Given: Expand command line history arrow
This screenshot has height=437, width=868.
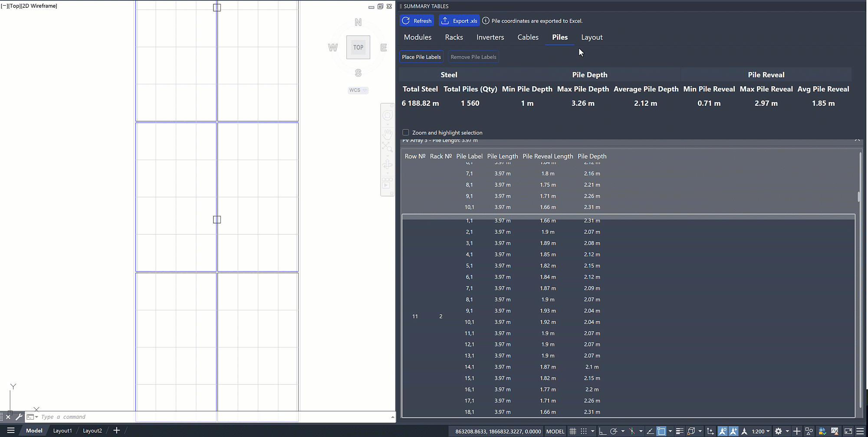Looking at the screenshot, I should 392,417.
